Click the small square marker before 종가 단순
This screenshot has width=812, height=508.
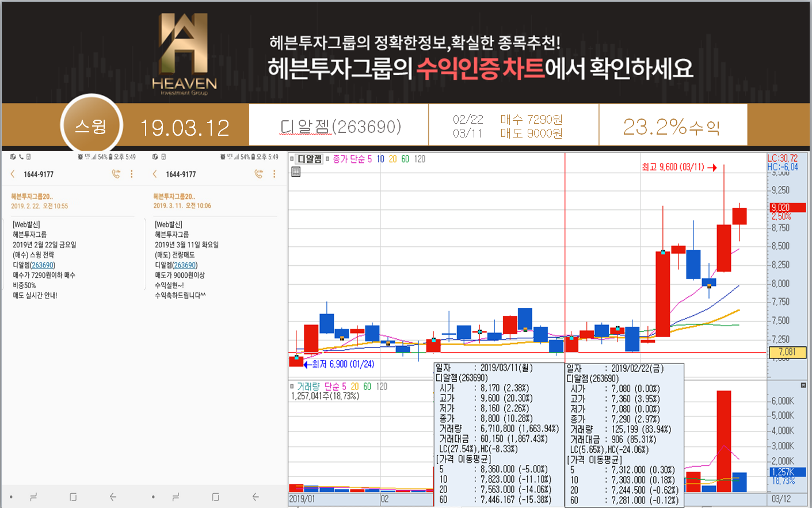[327, 159]
